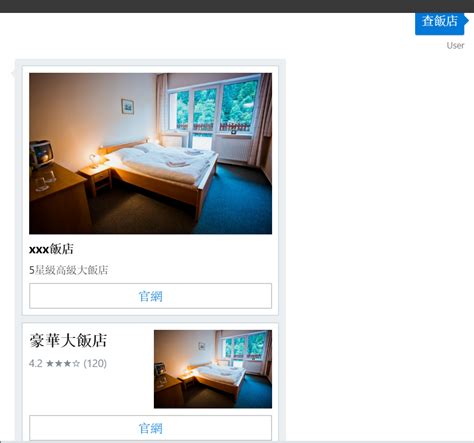Click the empty fourth rating star
The width and height of the screenshot is (474, 443).
[x=76, y=363]
